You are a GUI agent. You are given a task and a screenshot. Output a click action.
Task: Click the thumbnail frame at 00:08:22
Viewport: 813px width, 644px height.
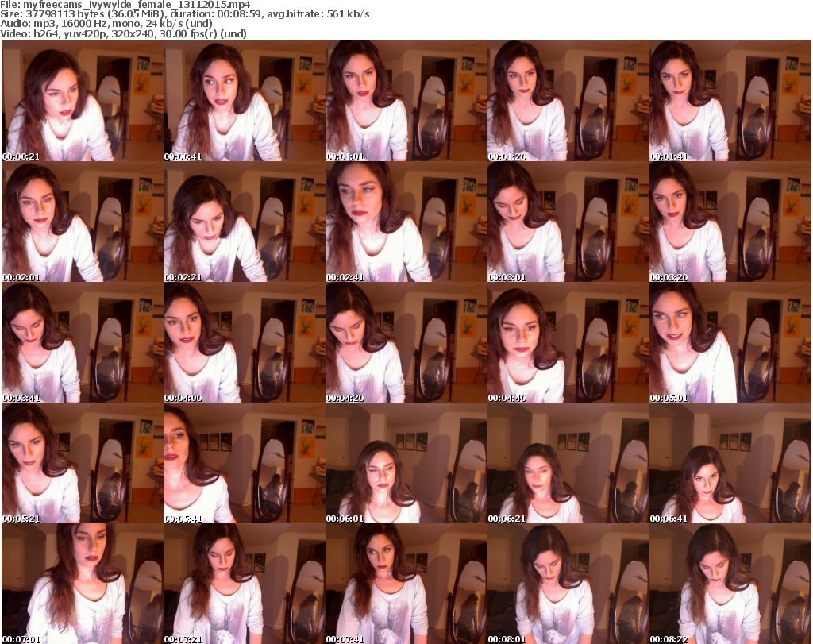(730, 584)
